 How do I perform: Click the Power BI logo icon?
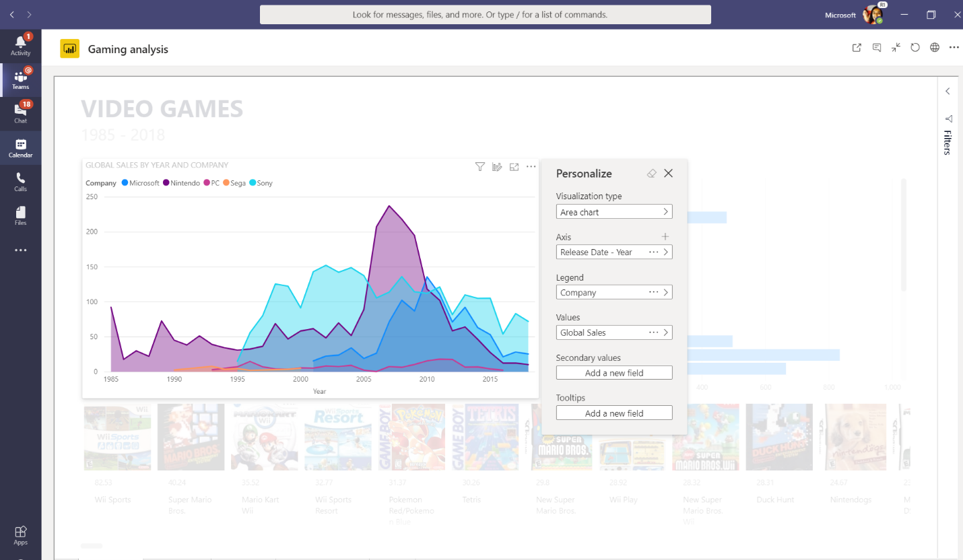pos(70,48)
